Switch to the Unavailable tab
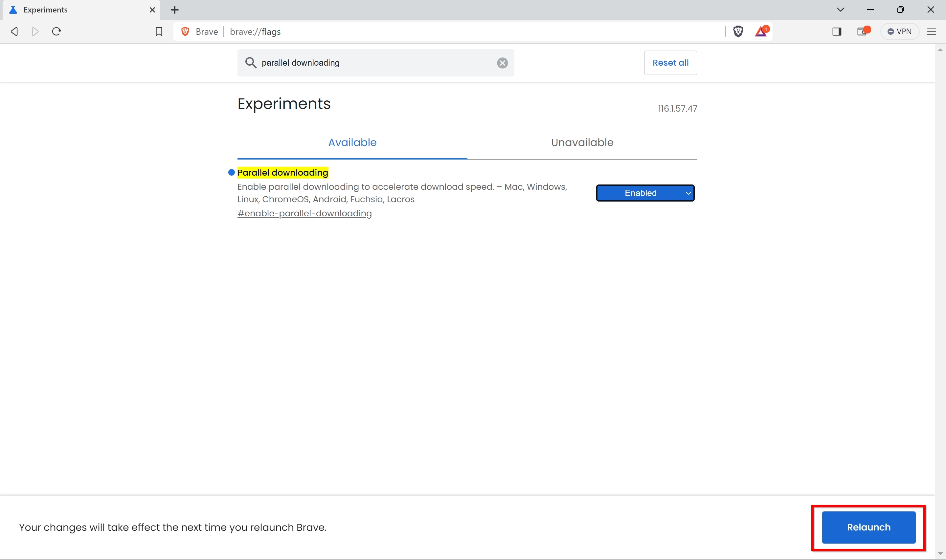 point(582,143)
